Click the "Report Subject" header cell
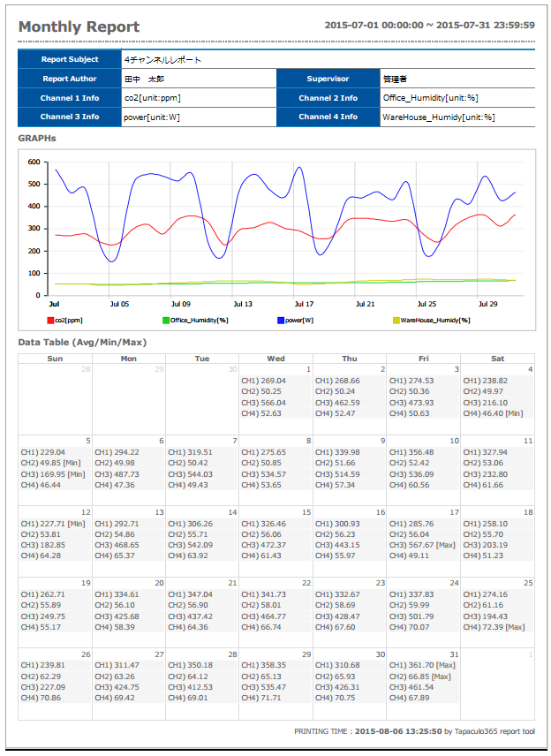The height and width of the screenshot is (756, 551). pos(70,59)
